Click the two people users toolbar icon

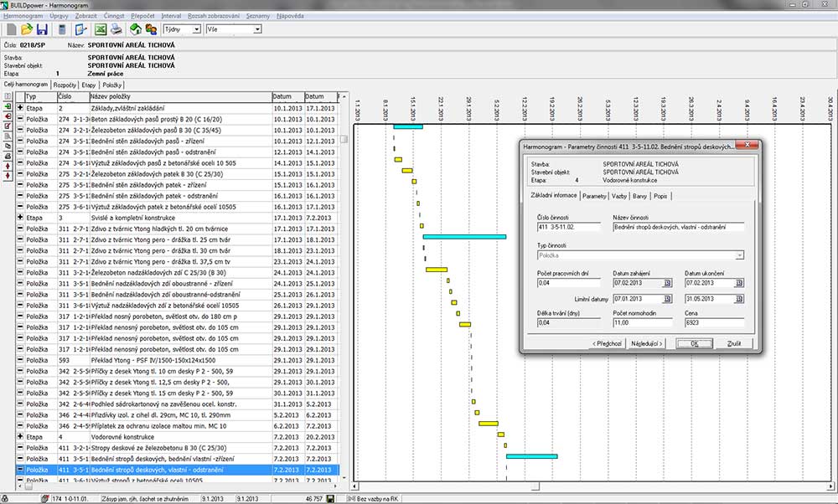tap(151, 29)
